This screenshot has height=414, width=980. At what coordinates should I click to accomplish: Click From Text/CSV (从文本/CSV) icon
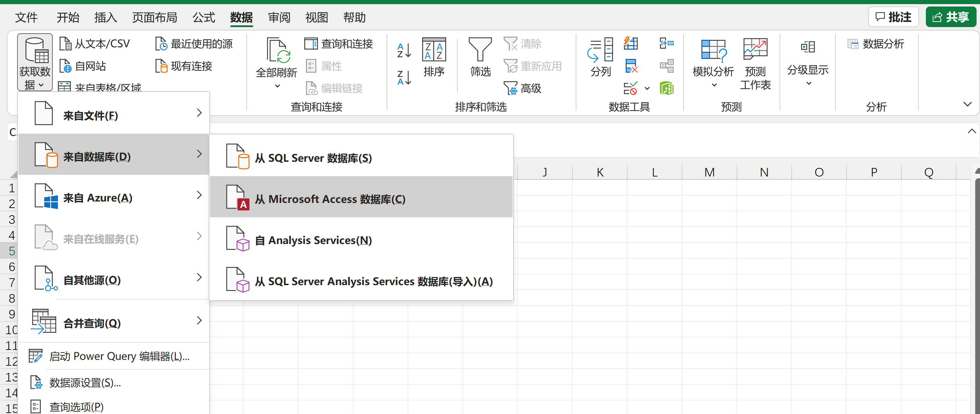(x=65, y=44)
